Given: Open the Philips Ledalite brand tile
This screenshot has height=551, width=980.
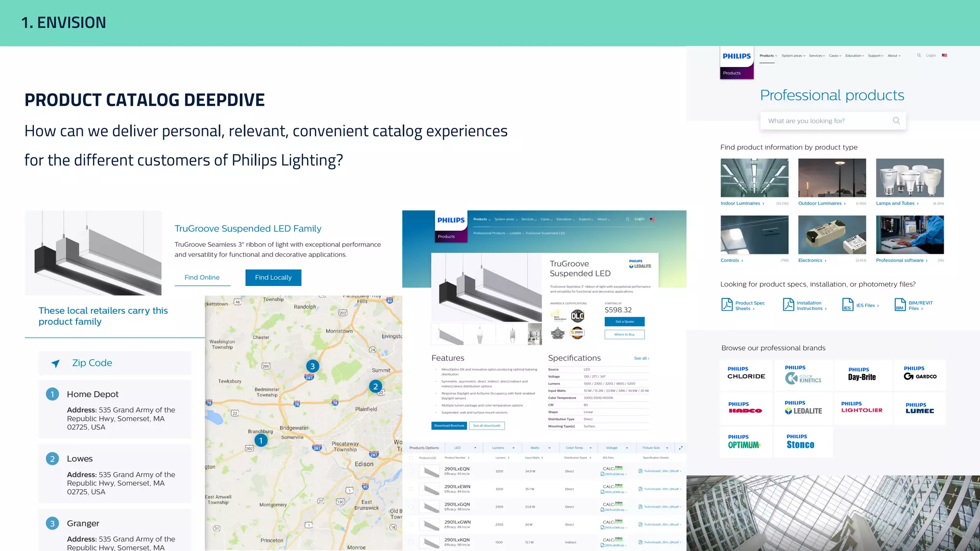Looking at the screenshot, I should 803,408.
